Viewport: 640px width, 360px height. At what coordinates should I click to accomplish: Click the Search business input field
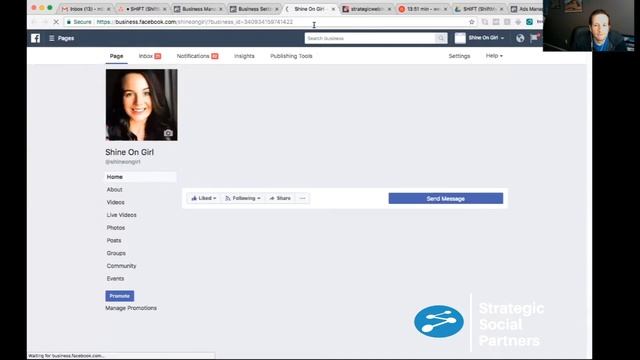click(x=370, y=38)
